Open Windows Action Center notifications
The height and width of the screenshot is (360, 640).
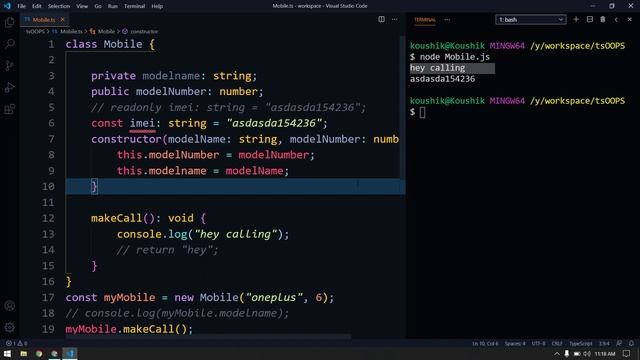pyautogui.click(x=627, y=354)
